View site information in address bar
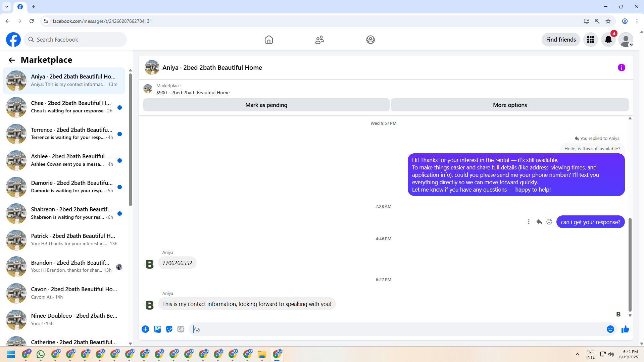The height and width of the screenshot is (362, 644). (46, 21)
